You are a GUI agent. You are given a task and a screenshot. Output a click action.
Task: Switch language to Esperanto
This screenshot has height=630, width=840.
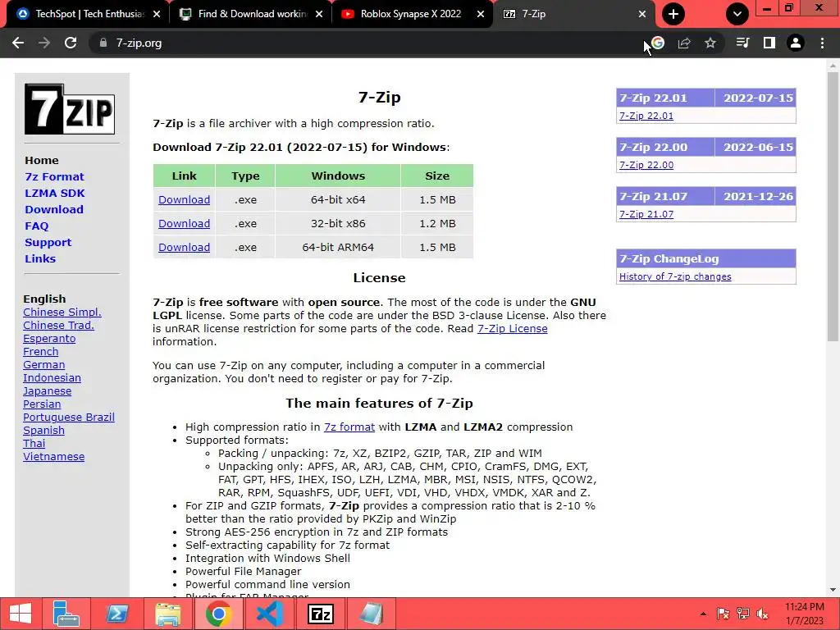(49, 339)
